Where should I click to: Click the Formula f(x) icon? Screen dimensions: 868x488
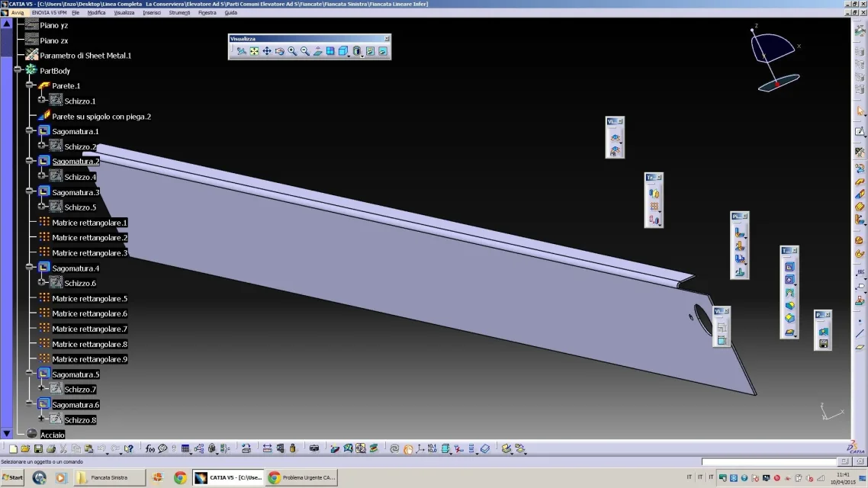click(x=150, y=448)
